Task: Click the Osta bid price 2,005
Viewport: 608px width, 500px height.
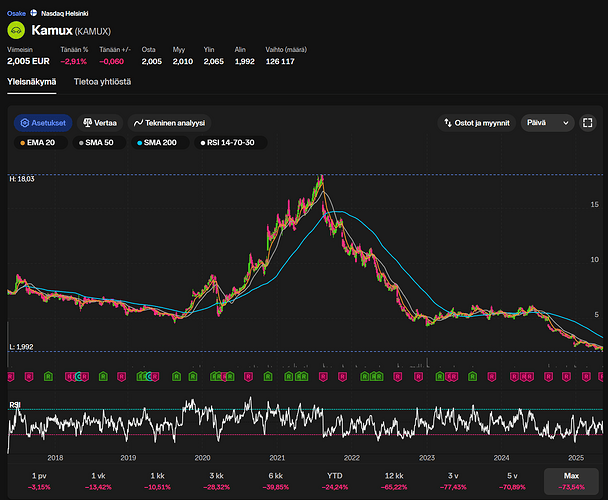Action: pyautogui.click(x=152, y=61)
